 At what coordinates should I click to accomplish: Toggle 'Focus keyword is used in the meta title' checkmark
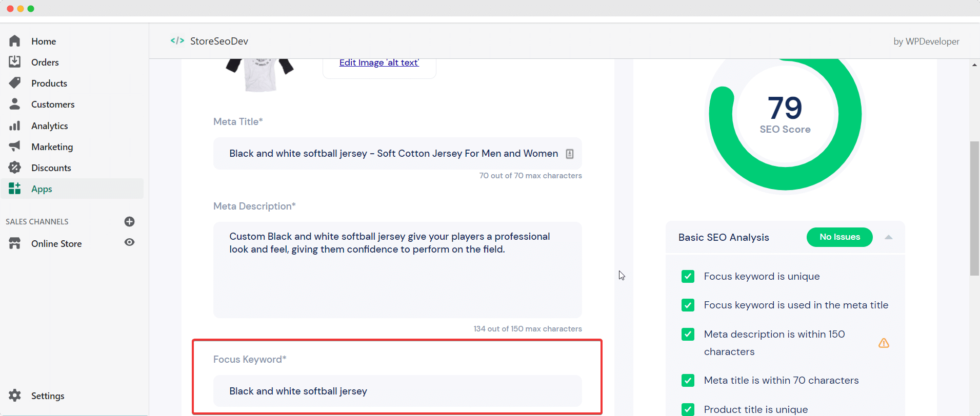click(688, 305)
